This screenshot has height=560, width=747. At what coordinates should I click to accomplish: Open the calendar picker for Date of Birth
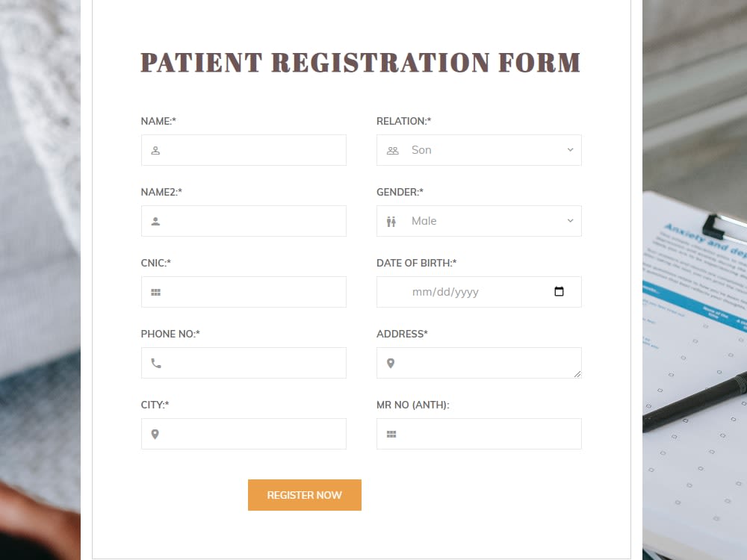559,291
